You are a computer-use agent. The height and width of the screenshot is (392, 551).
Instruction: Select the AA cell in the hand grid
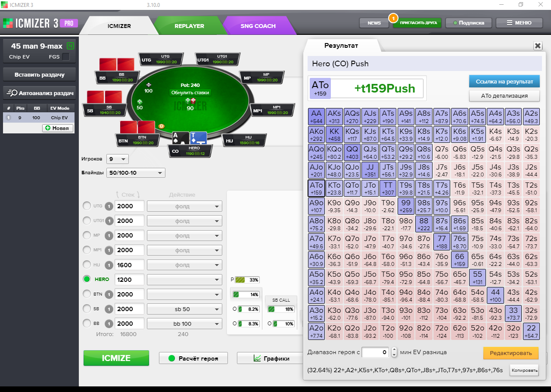click(x=317, y=117)
